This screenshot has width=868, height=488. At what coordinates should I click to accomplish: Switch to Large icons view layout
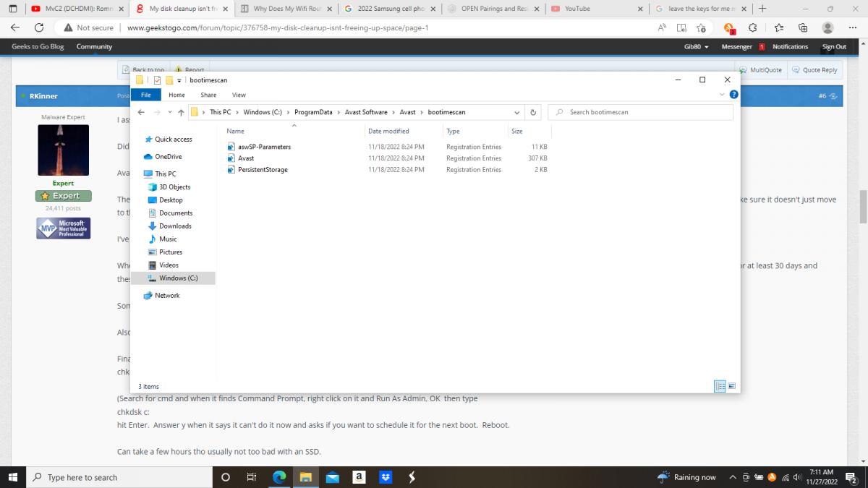(731, 386)
